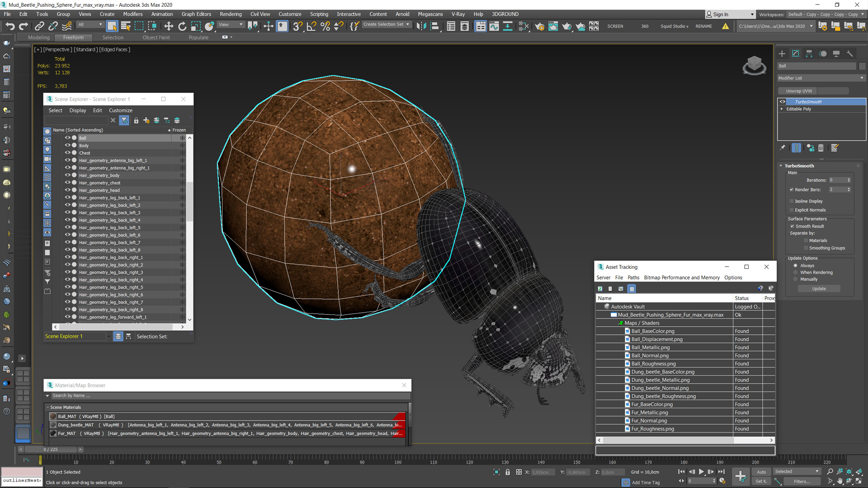Select When Rendering update option

[796, 272]
